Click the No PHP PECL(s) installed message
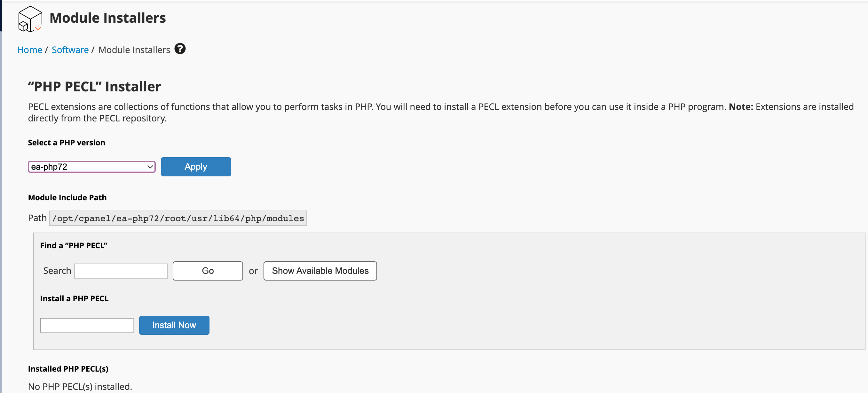The image size is (868, 393). click(x=80, y=386)
